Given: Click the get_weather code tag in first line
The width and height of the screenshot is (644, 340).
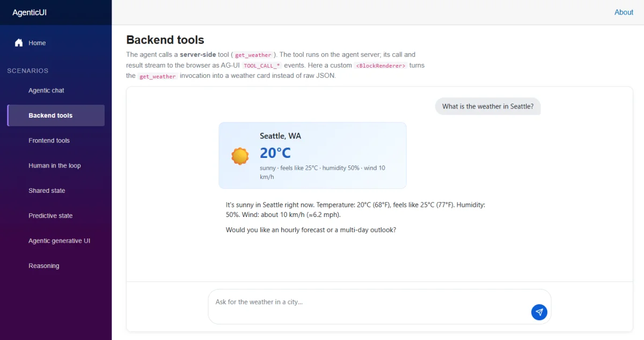Looking at the screenshot, I should pyautogui.click(x=253, y=55).
